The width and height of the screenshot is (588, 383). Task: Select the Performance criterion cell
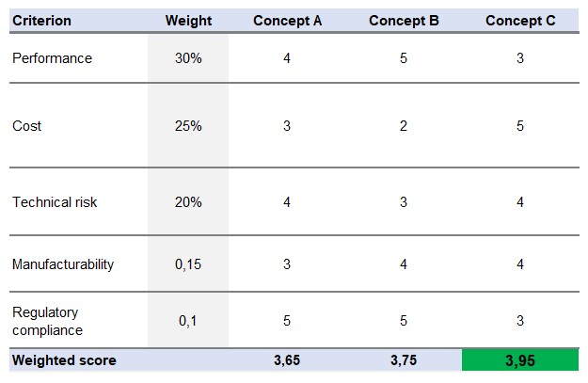tap(78, 58)
